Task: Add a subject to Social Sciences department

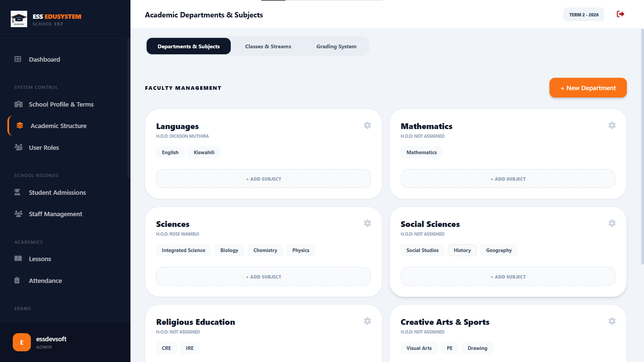Action: (x=508, y=277)
